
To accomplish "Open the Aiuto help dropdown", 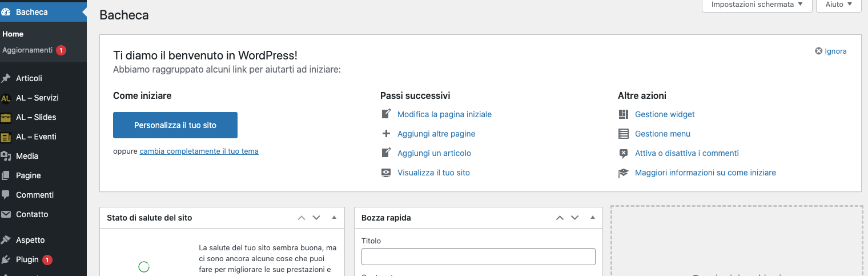I will click(839, 5).
